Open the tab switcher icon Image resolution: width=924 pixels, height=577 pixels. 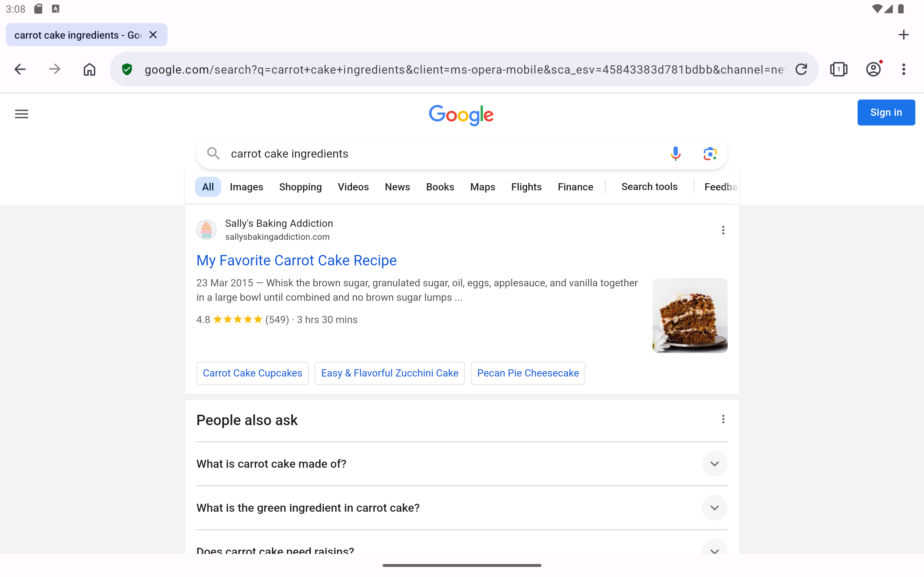pyautogui.click(x=838, y=70)
